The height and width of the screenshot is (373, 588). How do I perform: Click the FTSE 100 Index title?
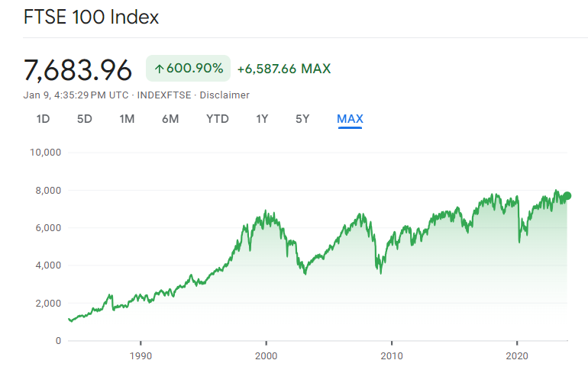click(x=91, y=18)
